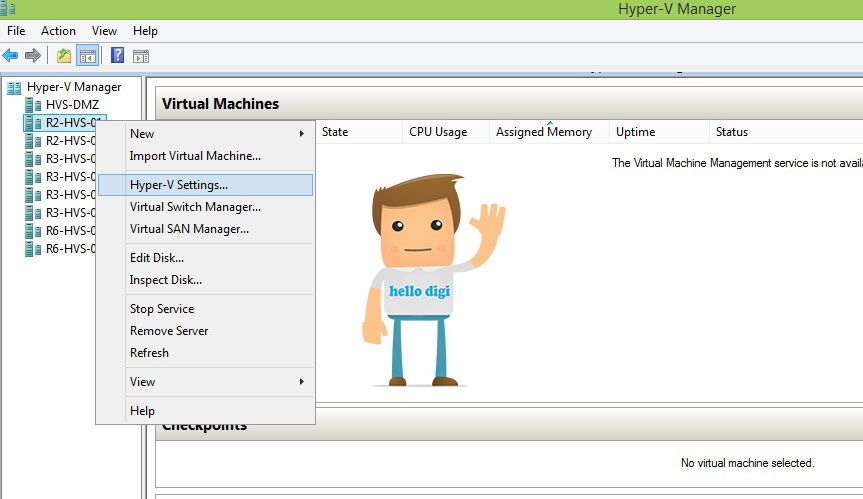Open the Action menu
This screenshot has width=863, height=499.
(58, 31)
